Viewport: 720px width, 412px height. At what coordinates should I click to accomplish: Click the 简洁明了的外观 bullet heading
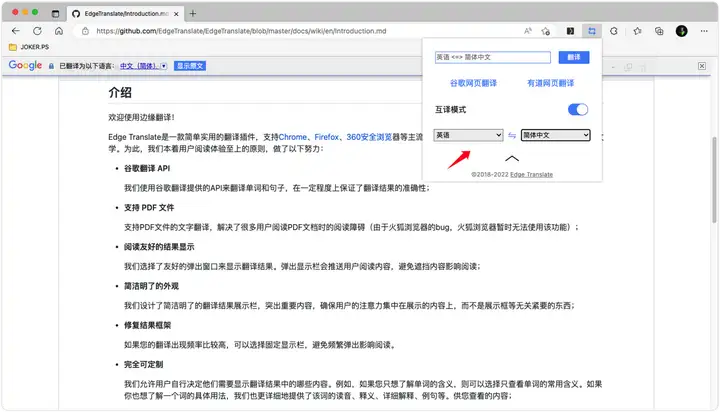[x=151, y=286]
